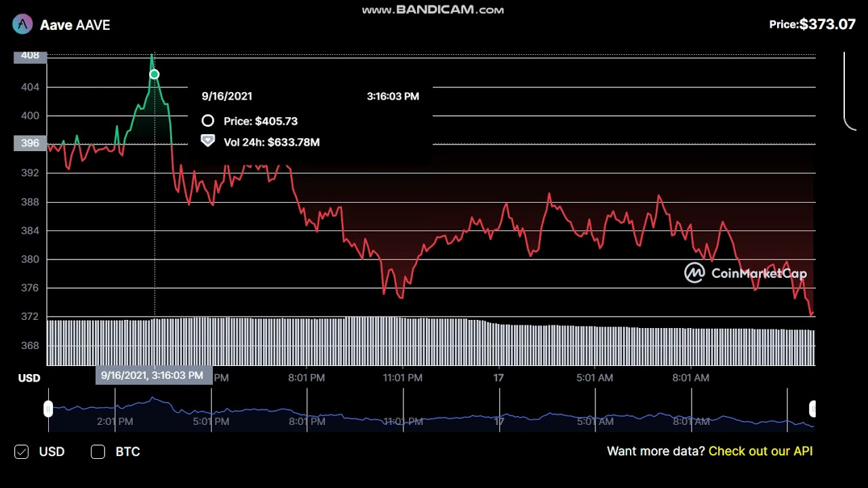This screenshot has height=488, width=868.
Task: Click the '8:01 AM' main chart x-axis label
Action: point(691,378)
